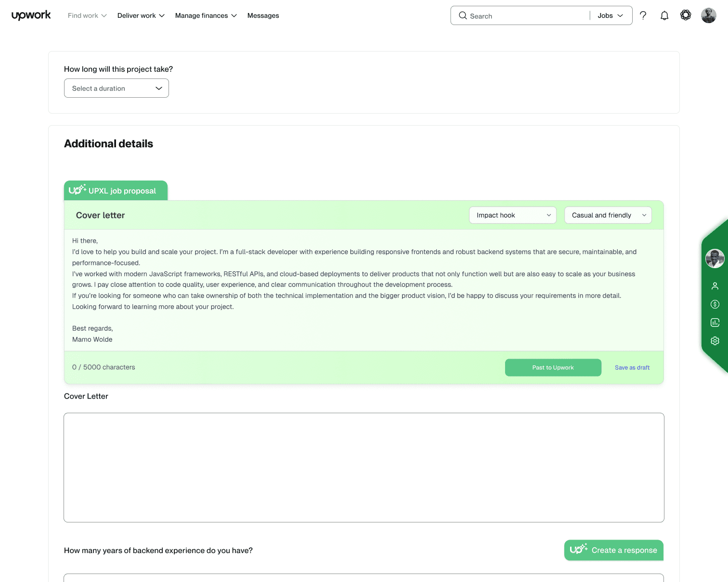Click the green 'Cover letter' panel title
Image resolution: width=728 pixels, height=582 pixels.
coord(100,215)
